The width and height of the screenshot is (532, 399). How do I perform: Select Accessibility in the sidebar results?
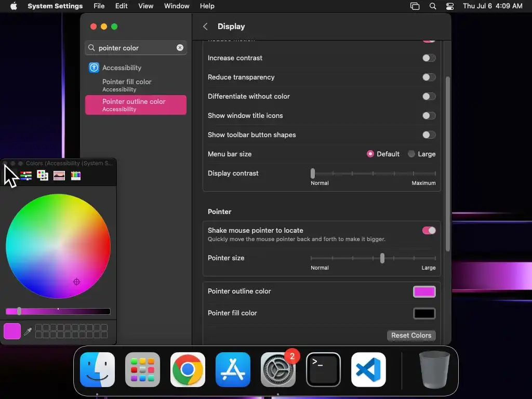pos(136,68)
